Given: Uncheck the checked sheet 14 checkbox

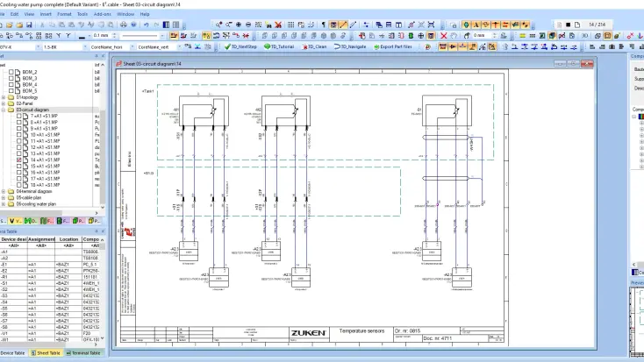Looking at the screenshot, I should point(20,160).
